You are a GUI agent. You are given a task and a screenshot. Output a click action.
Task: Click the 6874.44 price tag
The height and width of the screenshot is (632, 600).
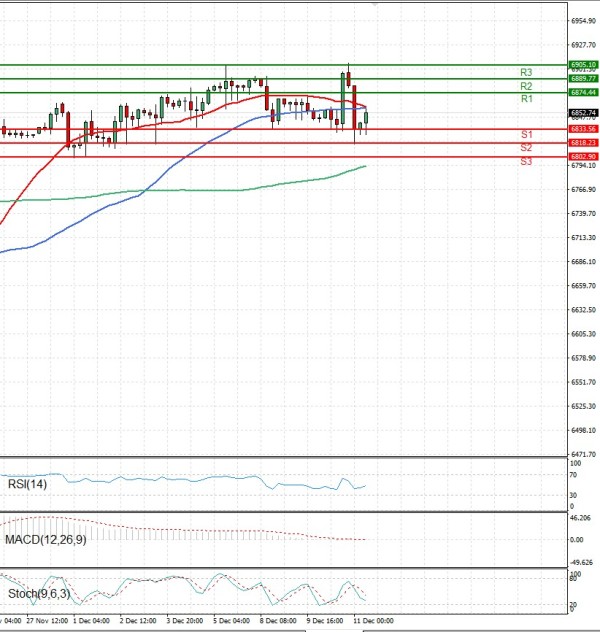(x=583, y=92)
